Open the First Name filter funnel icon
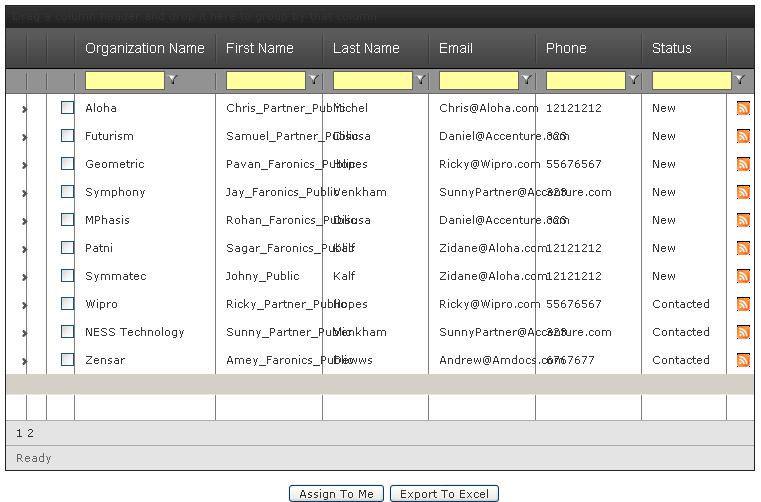The height and width of the screenshot is (502, 761). [x=314, y=80]
